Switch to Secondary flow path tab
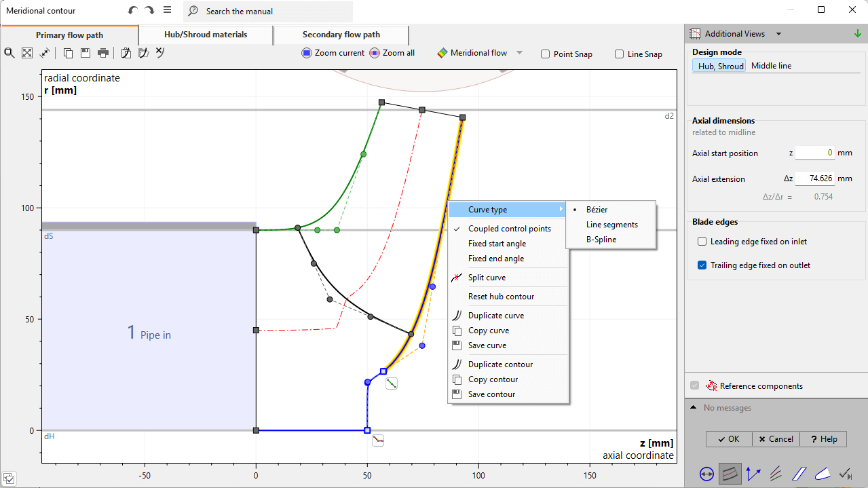Viewport: 868px width, 488px height. click(x=341, y=35)
